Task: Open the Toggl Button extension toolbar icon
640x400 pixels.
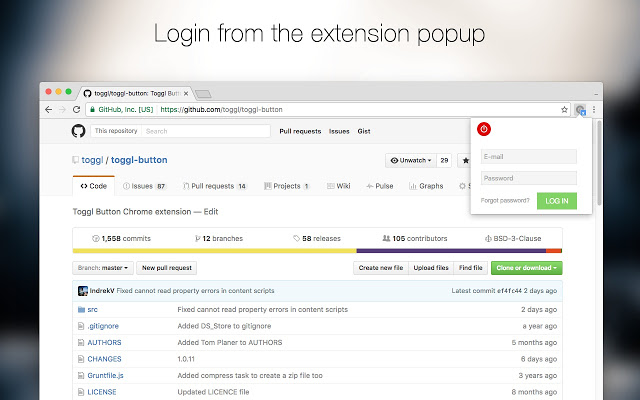Action: [x=580, y=109]
